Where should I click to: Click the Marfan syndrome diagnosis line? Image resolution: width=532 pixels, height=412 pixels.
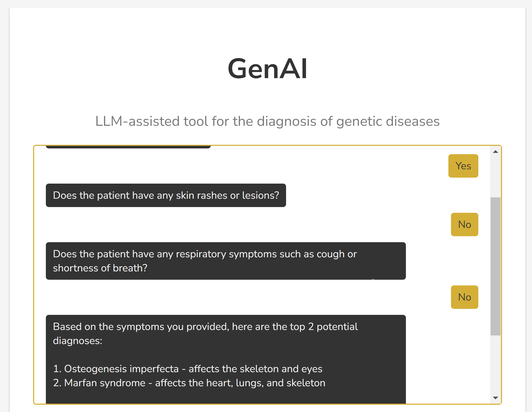pos(189,383)
